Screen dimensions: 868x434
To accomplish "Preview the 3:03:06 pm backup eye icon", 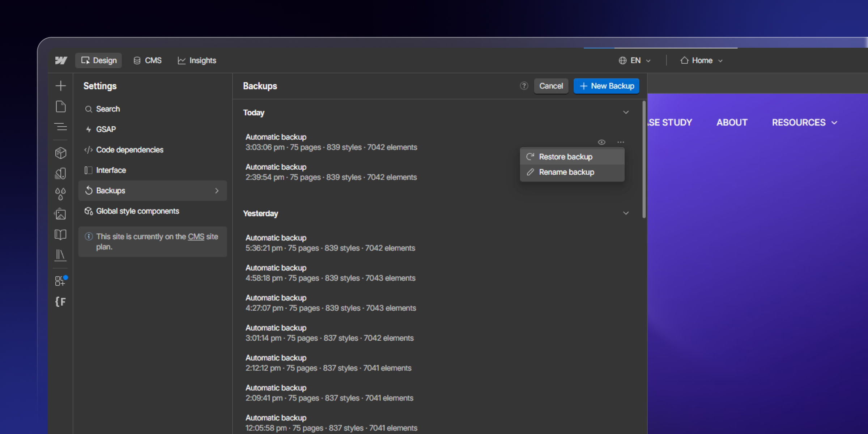I will 601,142.
